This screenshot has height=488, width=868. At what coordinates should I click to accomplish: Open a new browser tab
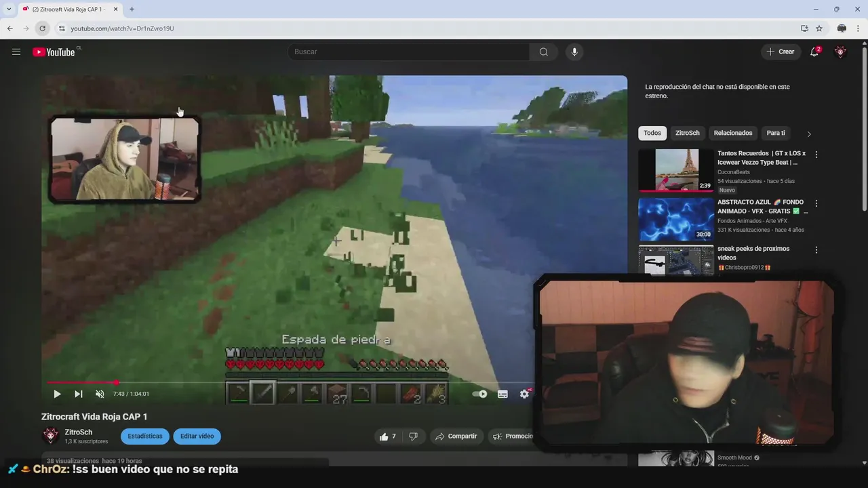pyautogui.click(x=132, y=9)
